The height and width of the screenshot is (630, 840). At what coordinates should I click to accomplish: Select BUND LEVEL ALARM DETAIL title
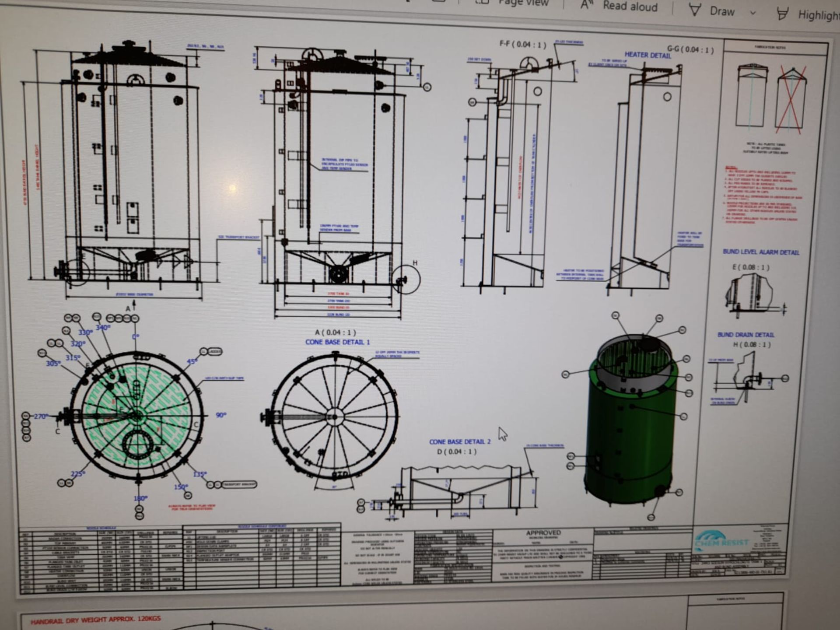click(761, 252)
